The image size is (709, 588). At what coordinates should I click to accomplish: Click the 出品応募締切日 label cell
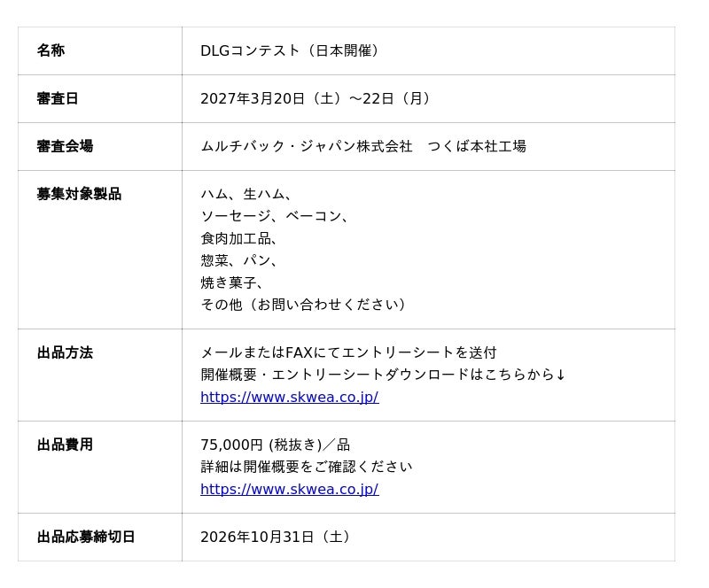[100, 537]
